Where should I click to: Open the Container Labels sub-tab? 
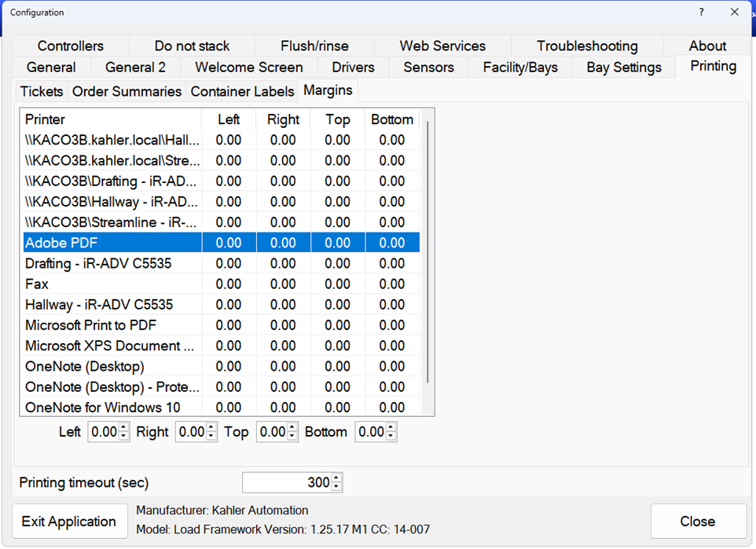[x=242, y=92]
